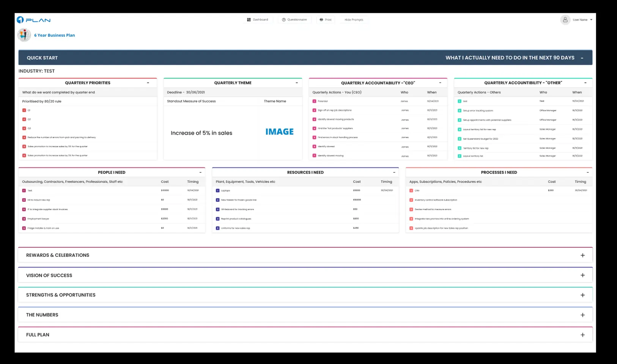Click 'Employment lawyer' cost $2000
Image resolution: width=617 pixels, height=364 pixels.
164,219
